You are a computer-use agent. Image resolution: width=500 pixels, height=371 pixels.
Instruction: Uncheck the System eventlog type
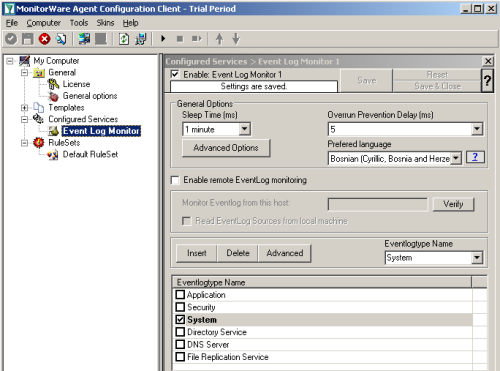(x=180, y=319)
